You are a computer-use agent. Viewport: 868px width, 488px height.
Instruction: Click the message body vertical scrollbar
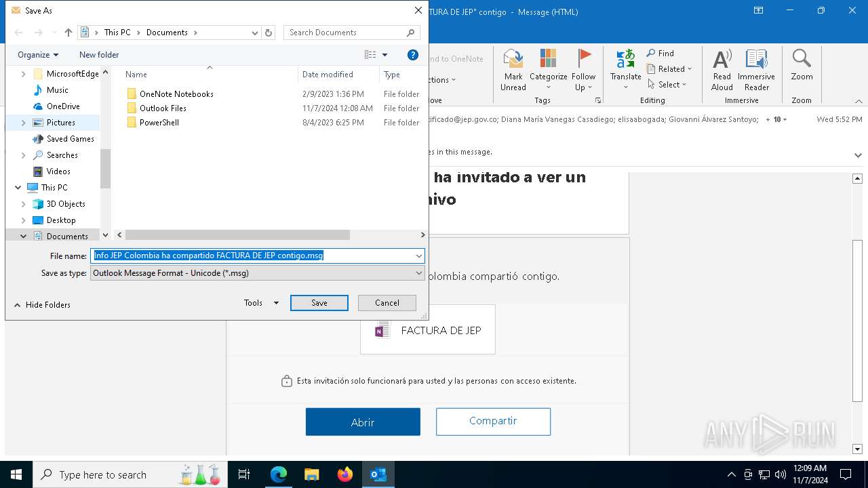tap(857, 320)
